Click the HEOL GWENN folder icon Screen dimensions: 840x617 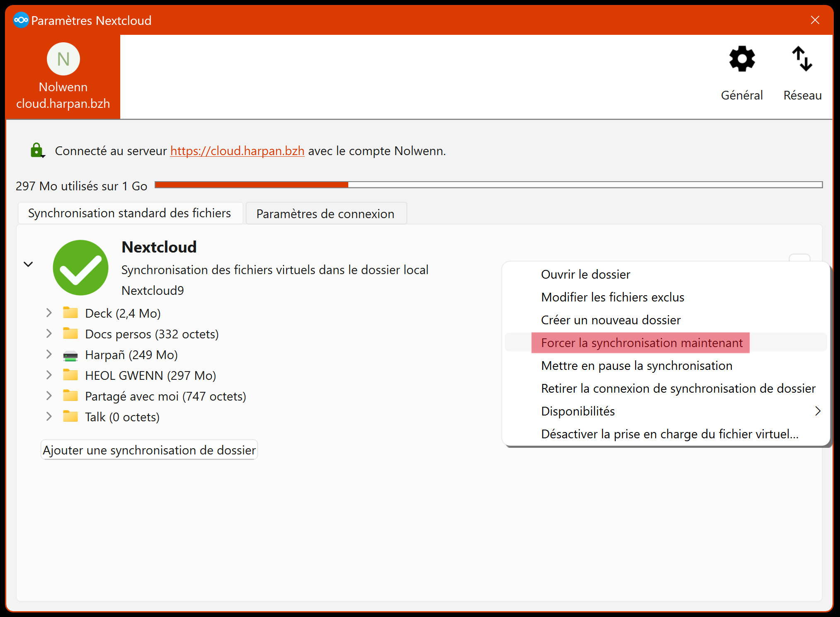(x=70, y=375)
